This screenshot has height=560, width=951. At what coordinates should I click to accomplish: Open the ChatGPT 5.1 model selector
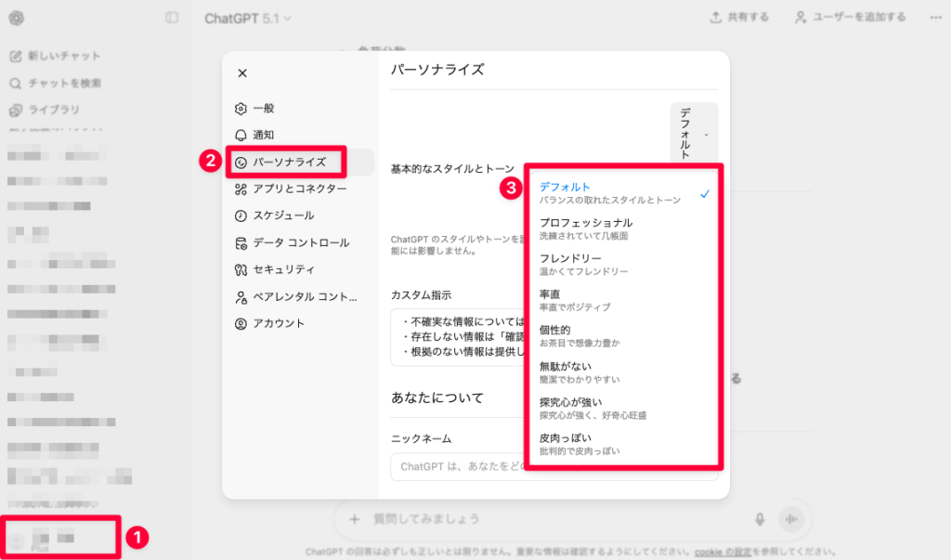(246, 17)
